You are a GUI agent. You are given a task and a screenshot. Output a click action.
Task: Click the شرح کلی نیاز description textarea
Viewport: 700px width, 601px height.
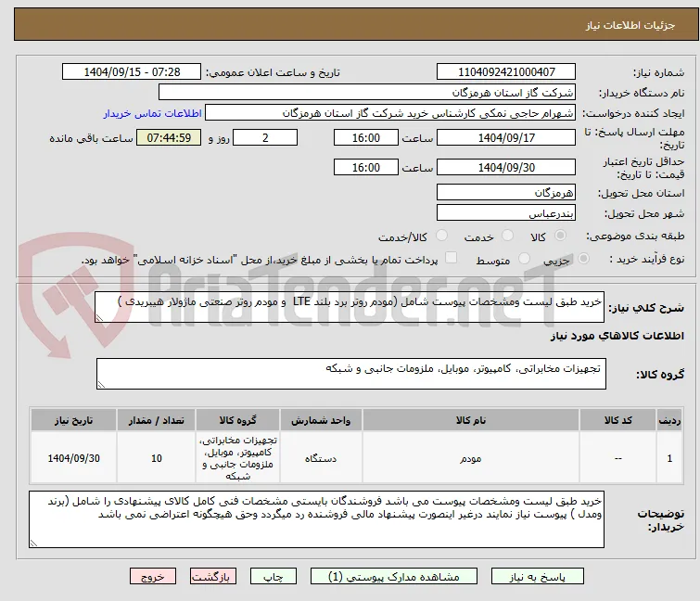(350, 307)
